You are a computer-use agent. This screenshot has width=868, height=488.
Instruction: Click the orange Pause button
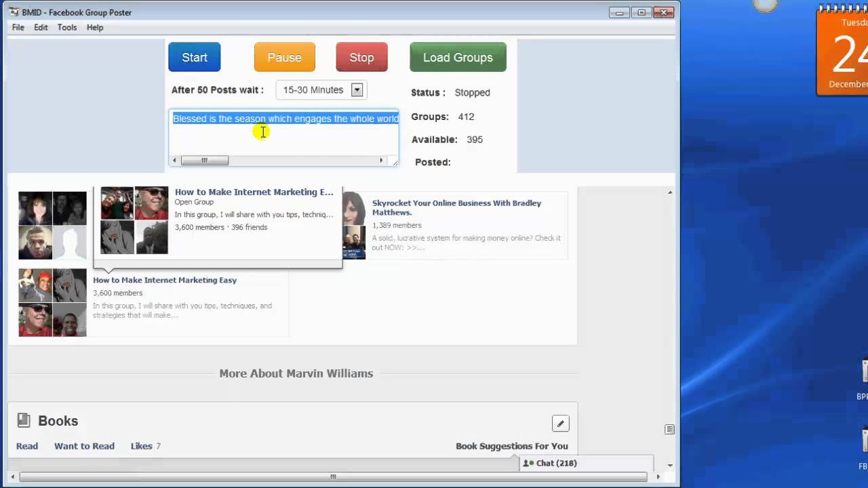tap(285, 57)
